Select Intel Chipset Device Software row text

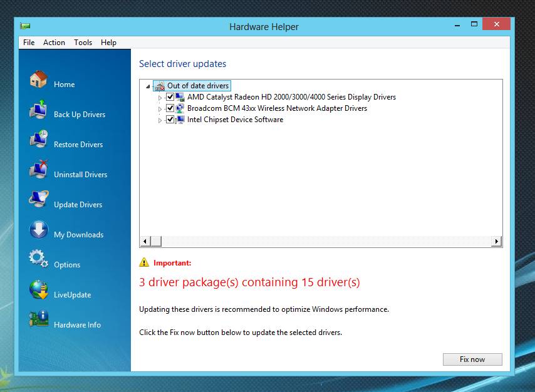point(235,120)
